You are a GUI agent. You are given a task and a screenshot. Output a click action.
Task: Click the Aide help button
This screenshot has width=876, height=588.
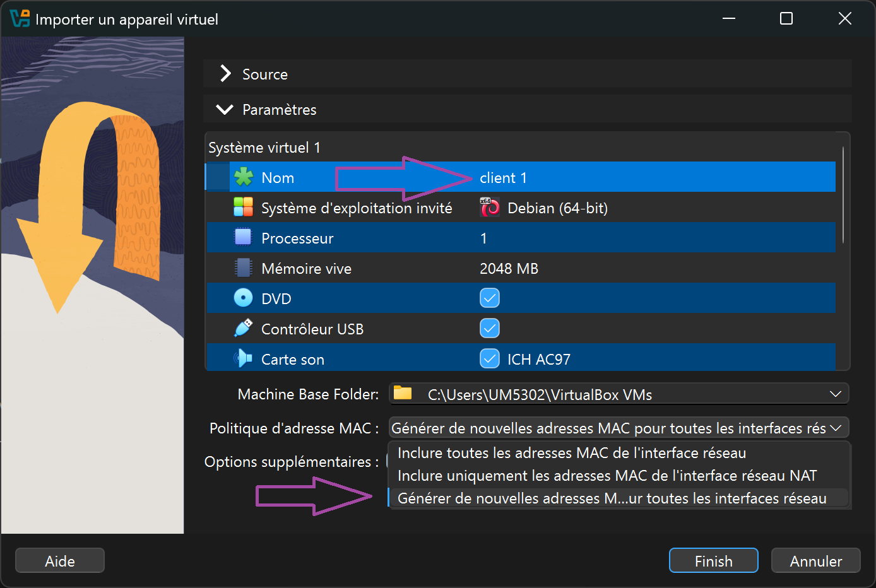point(59,560)
